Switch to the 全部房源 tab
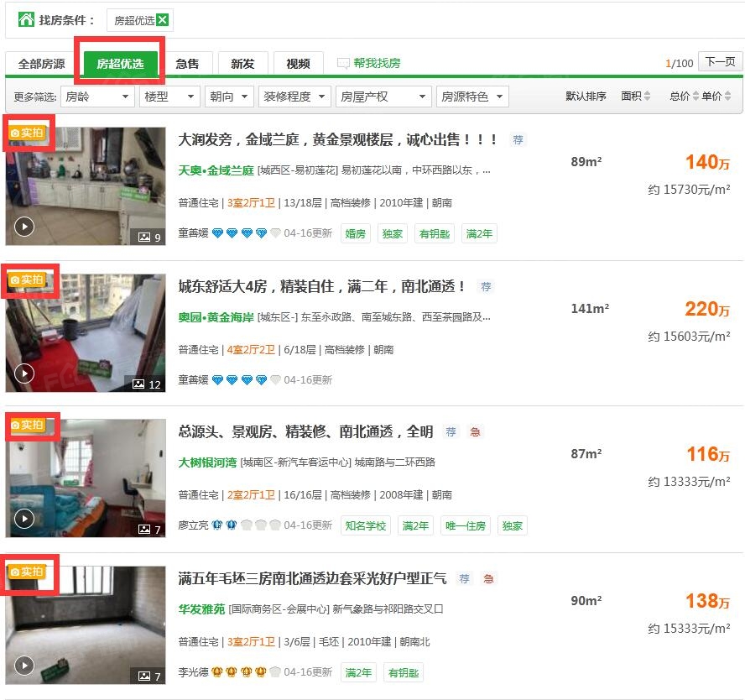This screenshot has height=700, width=745. [42, 64]
